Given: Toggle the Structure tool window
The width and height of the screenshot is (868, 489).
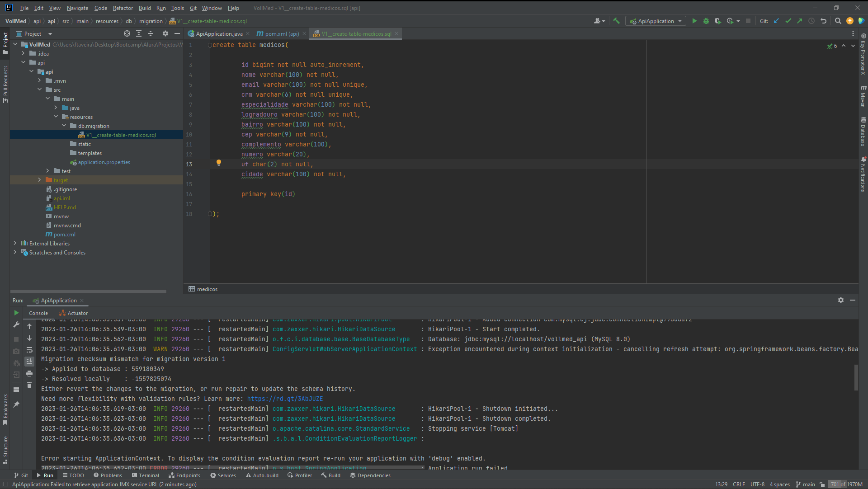Looking at the screenshot, I should coord(5,450).
